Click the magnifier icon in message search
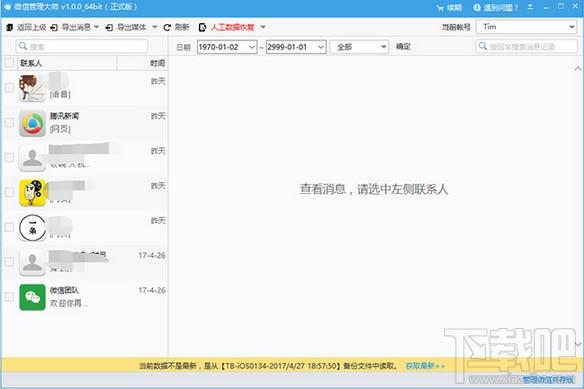The width and height of the screenshot is (584, 389). [x=483, y=46]
